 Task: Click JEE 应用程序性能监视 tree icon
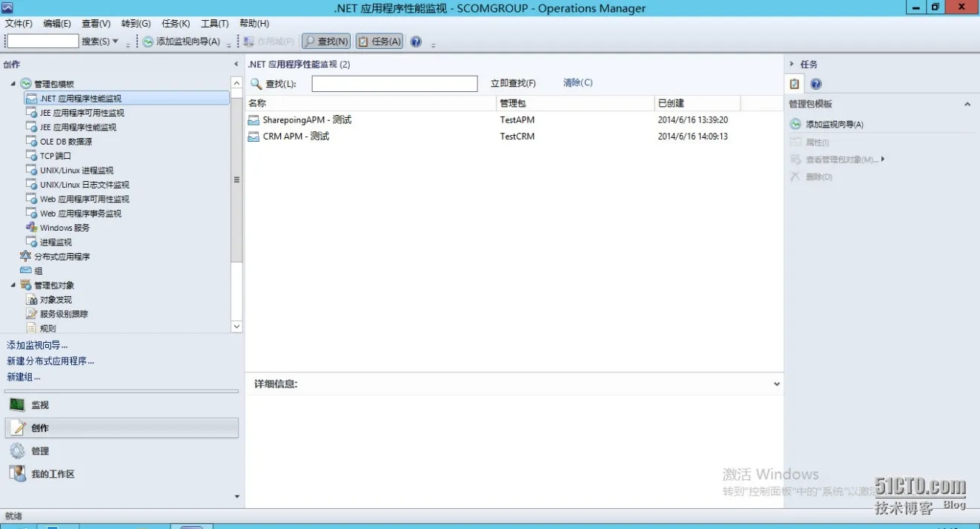point(32,127)
